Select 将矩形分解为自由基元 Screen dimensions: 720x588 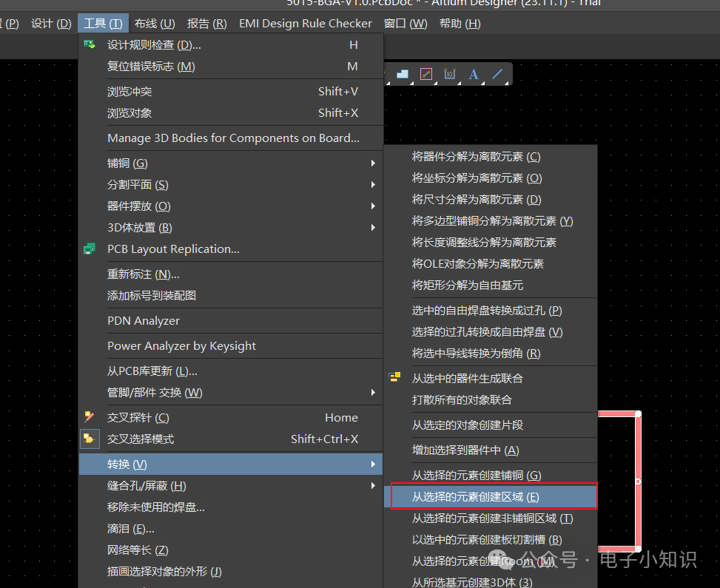[491, 285]
